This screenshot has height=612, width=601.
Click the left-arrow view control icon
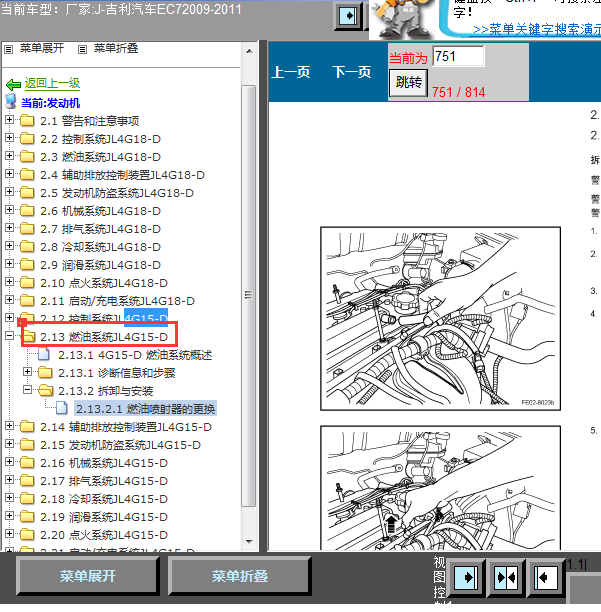click(x=545, y=576)
